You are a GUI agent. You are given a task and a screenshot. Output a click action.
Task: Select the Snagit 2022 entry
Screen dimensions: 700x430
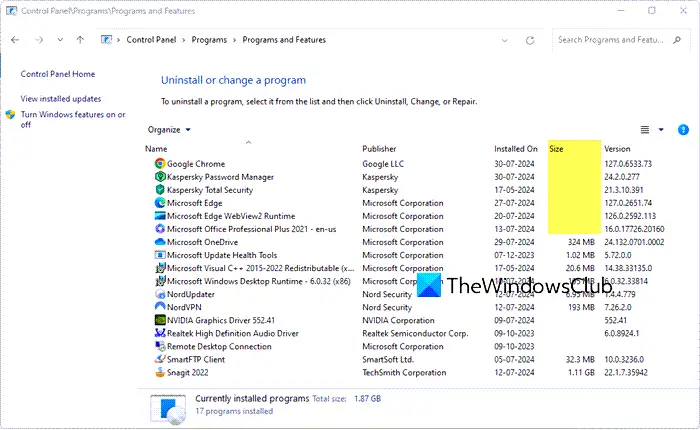[188, 372]
